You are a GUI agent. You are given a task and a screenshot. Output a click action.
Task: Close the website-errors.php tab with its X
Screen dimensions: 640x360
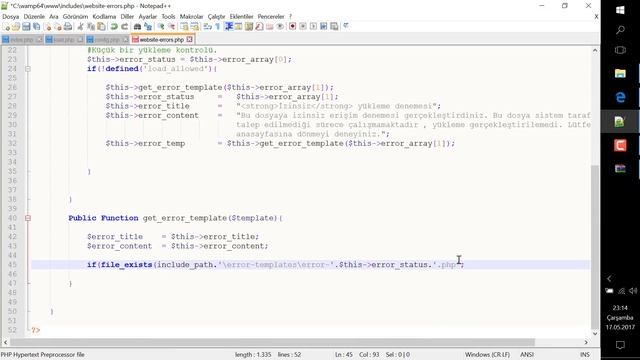(189, 40)
